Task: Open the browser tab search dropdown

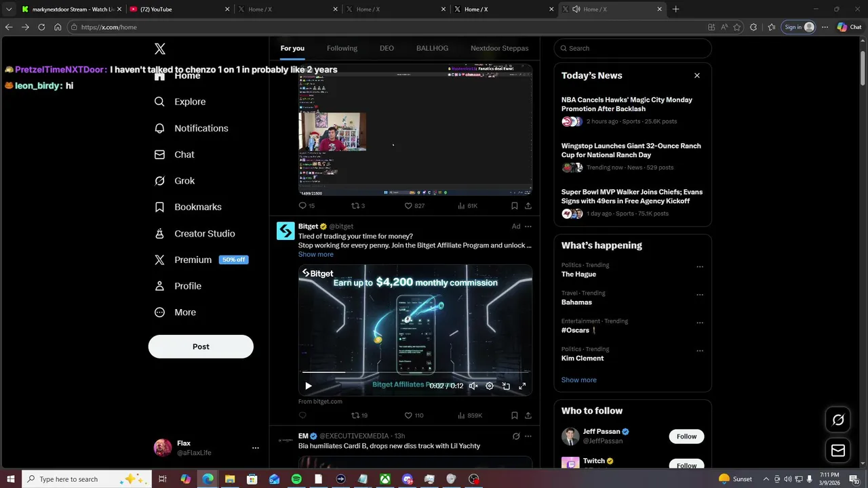Action: [x=9, y=9]
